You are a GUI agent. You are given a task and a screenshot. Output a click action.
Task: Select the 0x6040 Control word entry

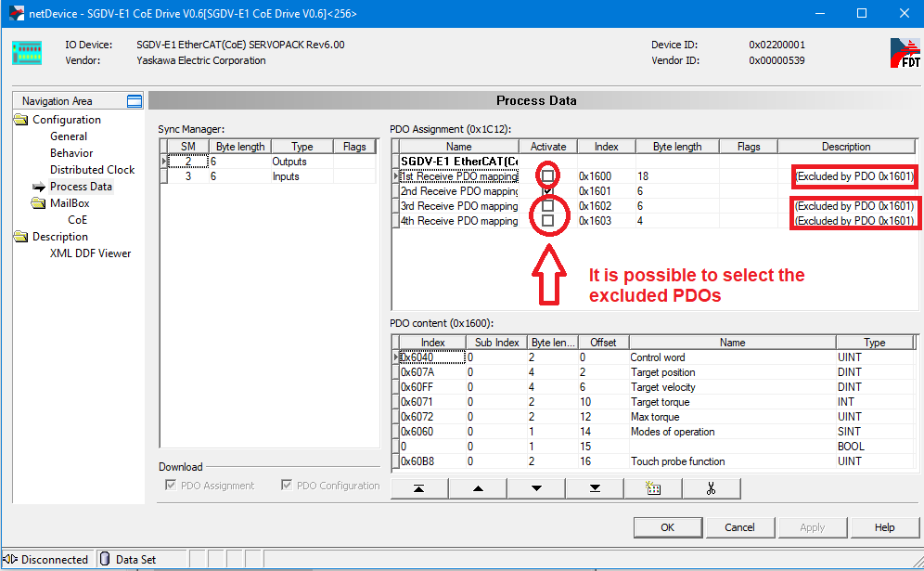click(654, 357)
